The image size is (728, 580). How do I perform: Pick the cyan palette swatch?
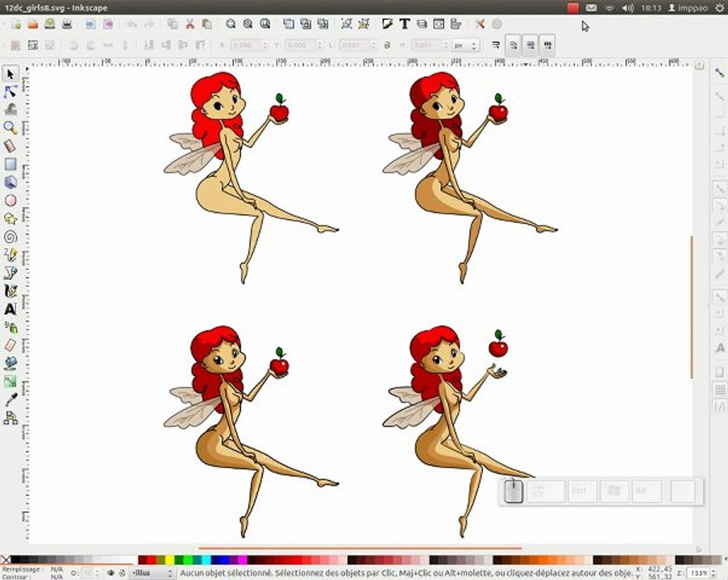tap(206, 560)
